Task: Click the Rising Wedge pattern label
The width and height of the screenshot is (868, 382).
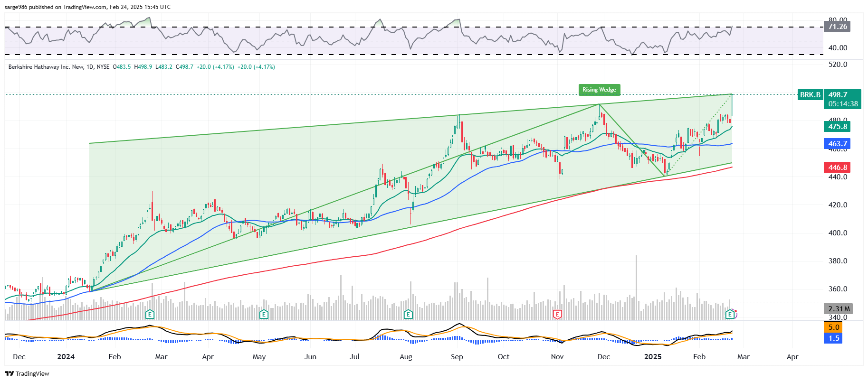Action: click(599, 90)
